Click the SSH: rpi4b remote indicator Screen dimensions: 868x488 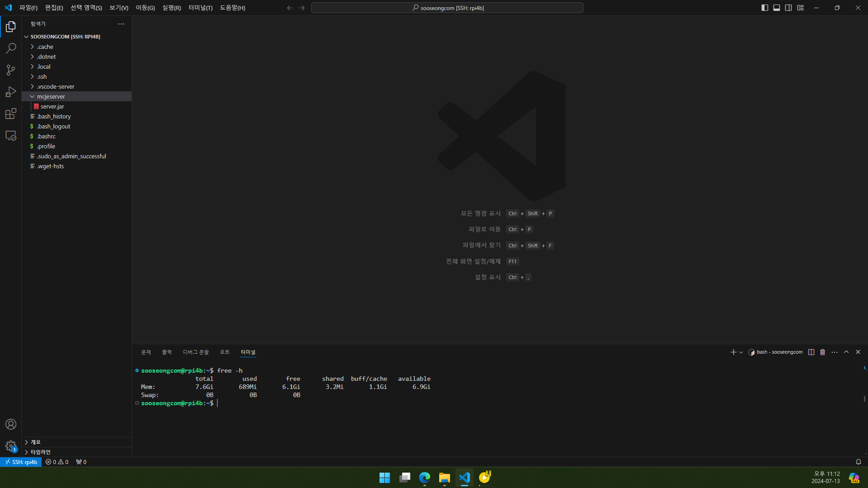coord(21,462)
